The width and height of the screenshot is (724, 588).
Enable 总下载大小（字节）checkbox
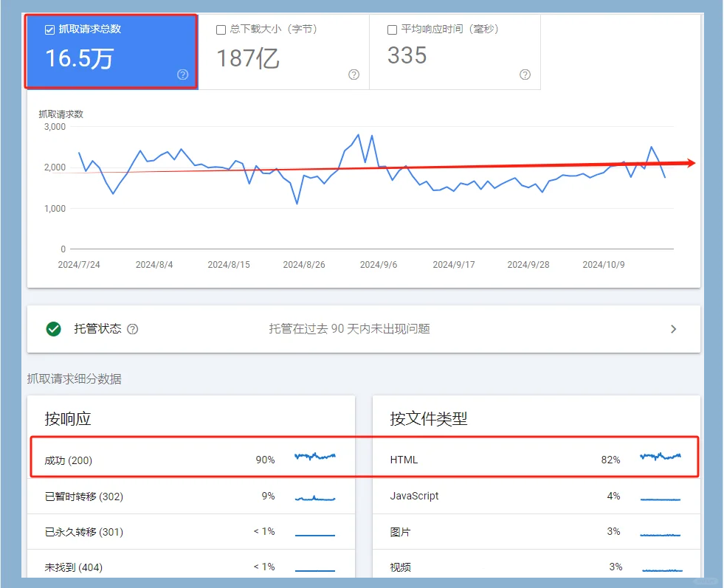(221, 30)
